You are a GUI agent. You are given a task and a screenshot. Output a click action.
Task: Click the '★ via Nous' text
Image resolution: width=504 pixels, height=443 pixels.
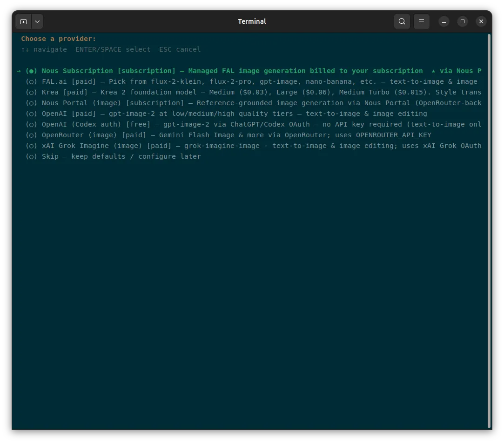[452, 71]
